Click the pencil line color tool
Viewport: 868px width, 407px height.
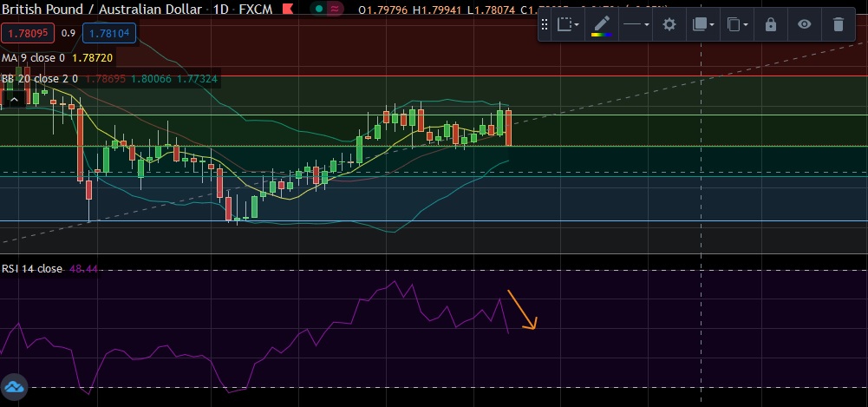(601, 24)
